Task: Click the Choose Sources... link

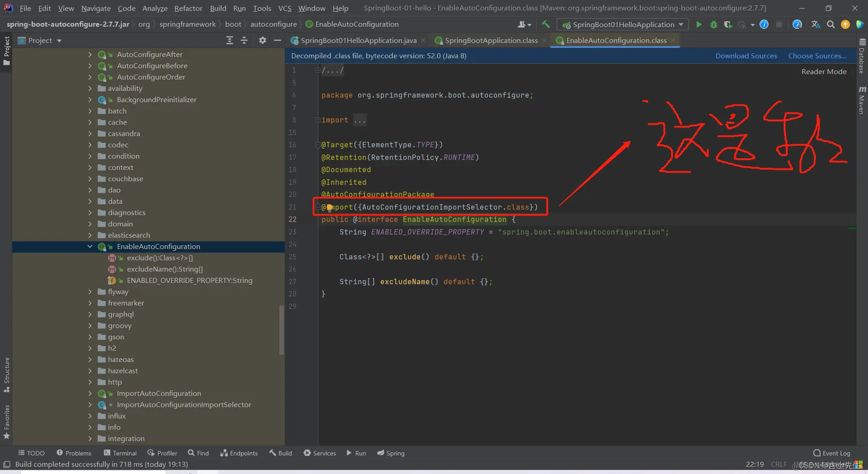Action: pyautogui.click(x=817, y=56)
